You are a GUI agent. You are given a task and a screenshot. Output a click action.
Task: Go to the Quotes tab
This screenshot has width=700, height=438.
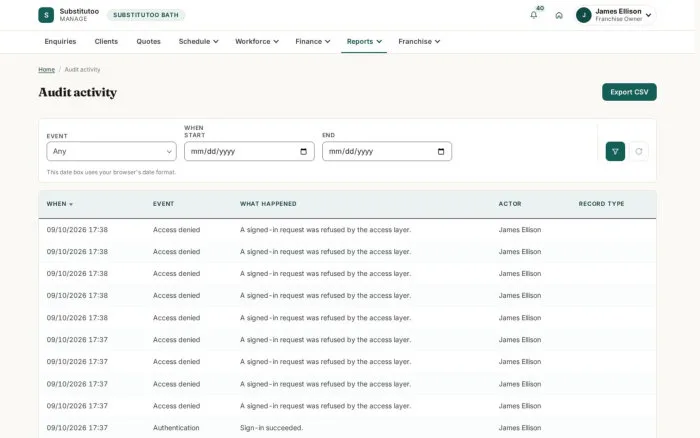pyautogui.click(x=148, y=42)
